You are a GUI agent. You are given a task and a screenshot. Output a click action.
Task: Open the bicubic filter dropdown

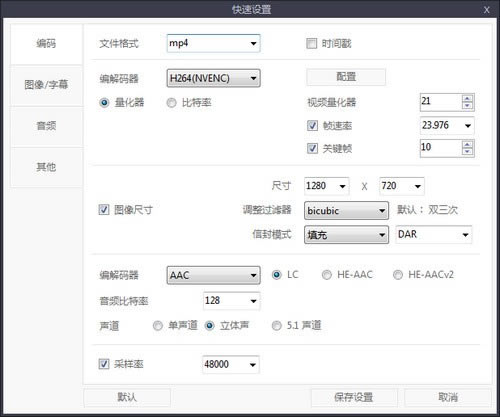(x=346, y=211)
